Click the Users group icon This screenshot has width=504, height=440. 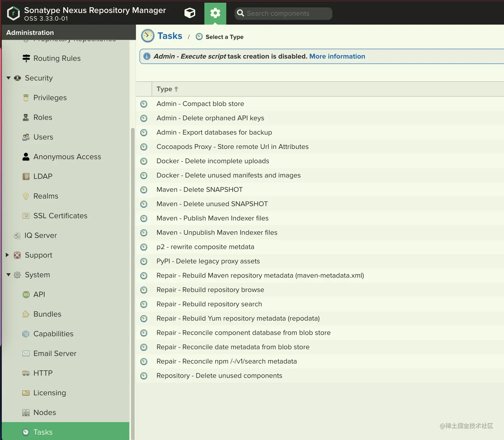[26, 137]
